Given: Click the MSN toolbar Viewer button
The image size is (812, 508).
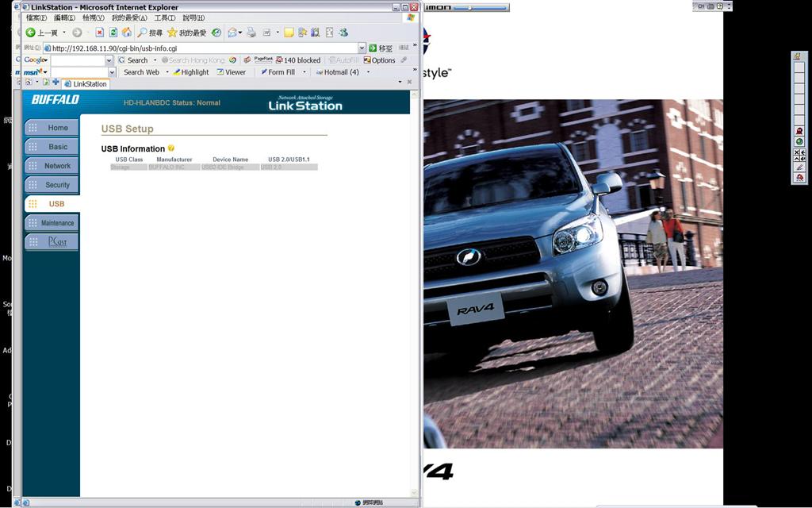Looking at the screenshot, I should [x=231, y=72].
